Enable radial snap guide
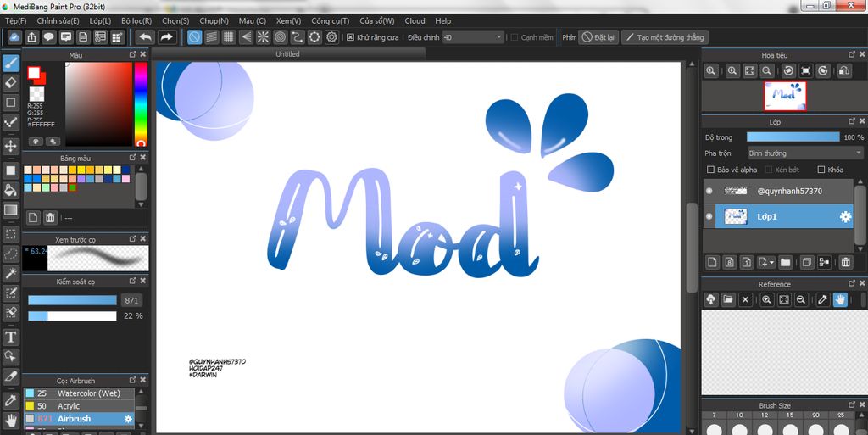The width and height of the screenshot is (868, 435). tap(263, 37)
